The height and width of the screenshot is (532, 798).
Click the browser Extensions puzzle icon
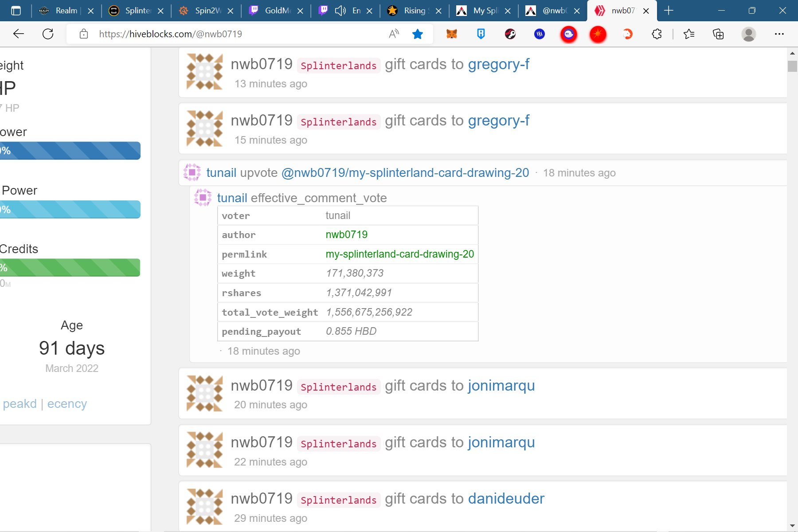tap(657, 34)
